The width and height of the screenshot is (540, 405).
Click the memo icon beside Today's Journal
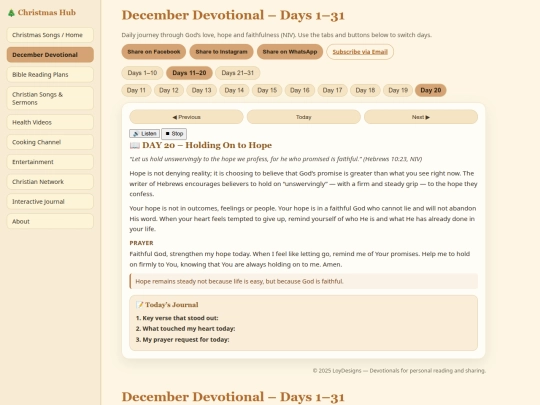point(139,305)
